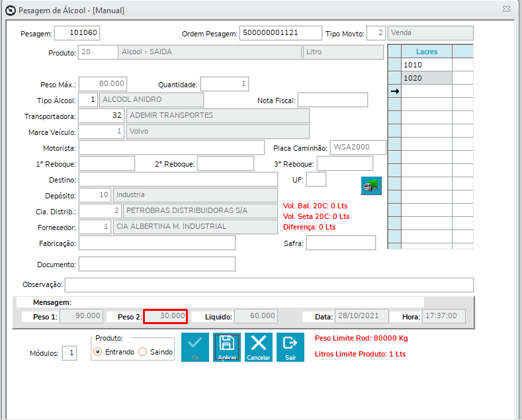Click the Ok checkmark button
The width and height of the screenshot is (522, 420).
[195, 347]
